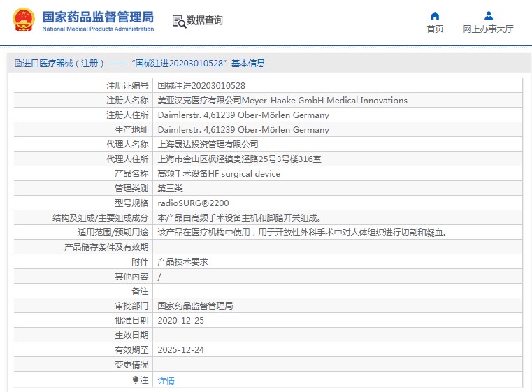Image resolution: width=532 pixels, height=392 pixels.
Task: Select 产品技术要求 attachment value
Action: tap(182, 261)
